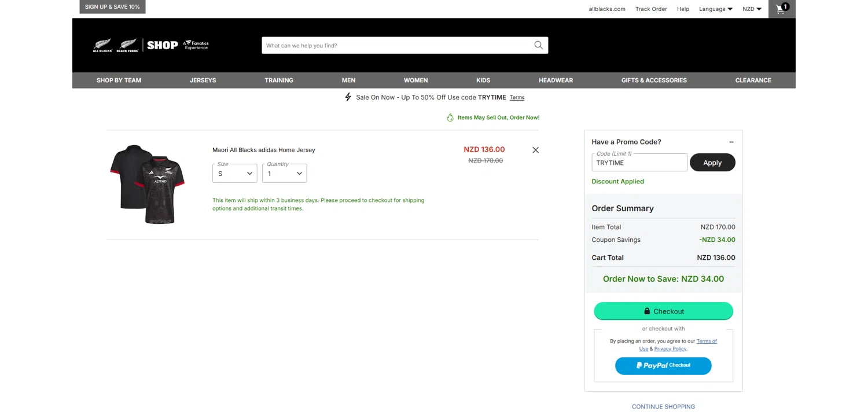Click the promo code input field
868x412 pixels.
coord(639,163)
